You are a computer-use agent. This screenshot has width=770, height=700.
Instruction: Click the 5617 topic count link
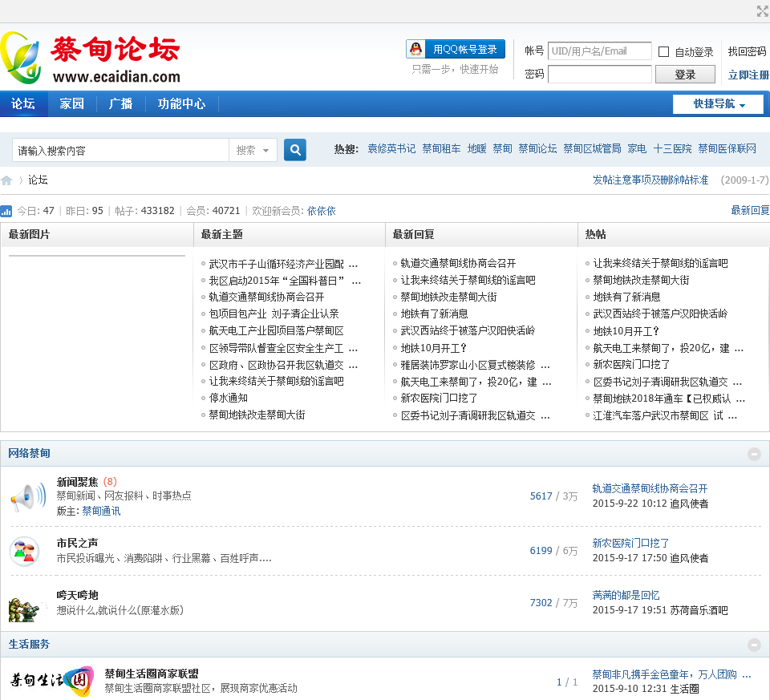point(541,496)
